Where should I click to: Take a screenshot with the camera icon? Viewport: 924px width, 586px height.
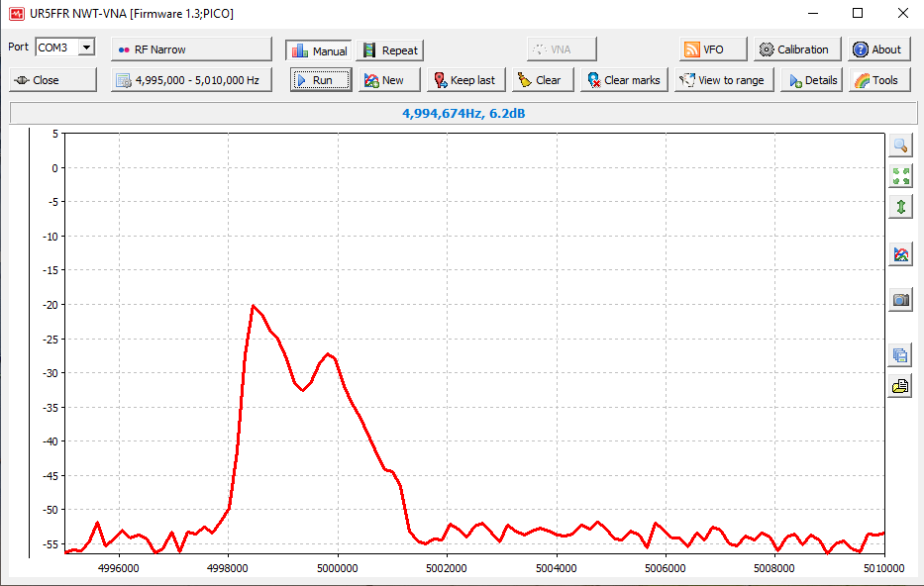pyautogui.click(x=900, y=300)
